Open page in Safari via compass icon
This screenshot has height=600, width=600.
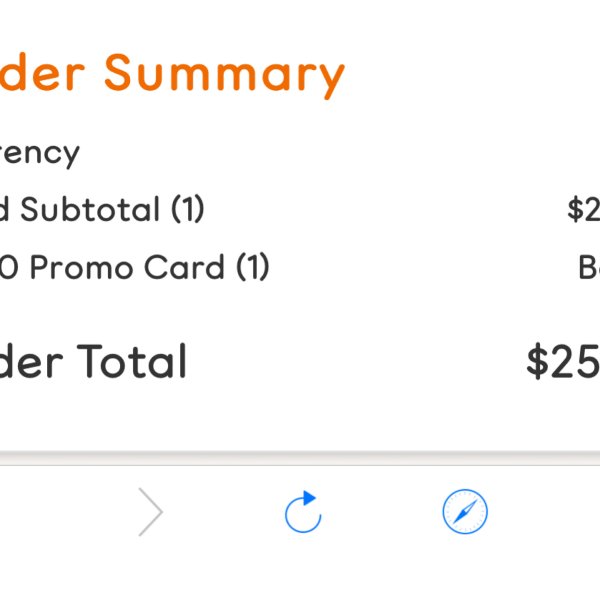click(x=465, y=512)
